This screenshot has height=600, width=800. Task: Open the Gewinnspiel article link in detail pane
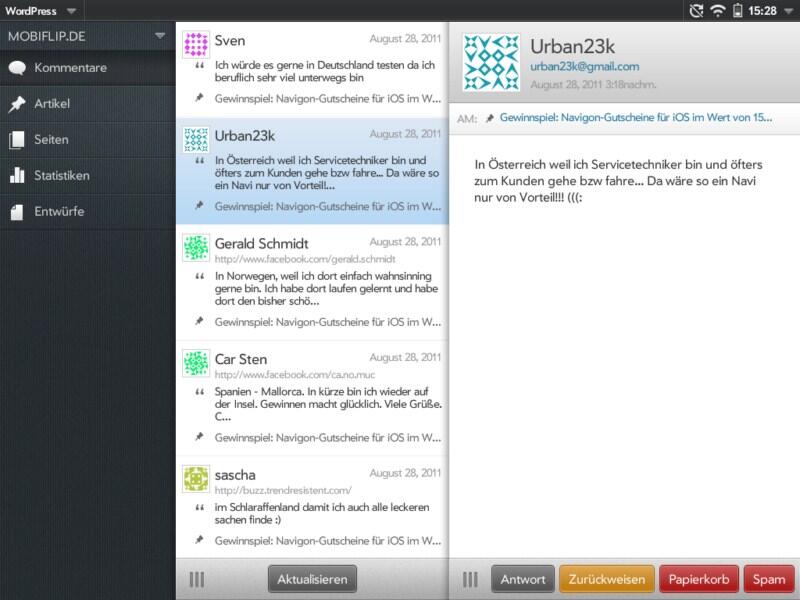[636, 117]
